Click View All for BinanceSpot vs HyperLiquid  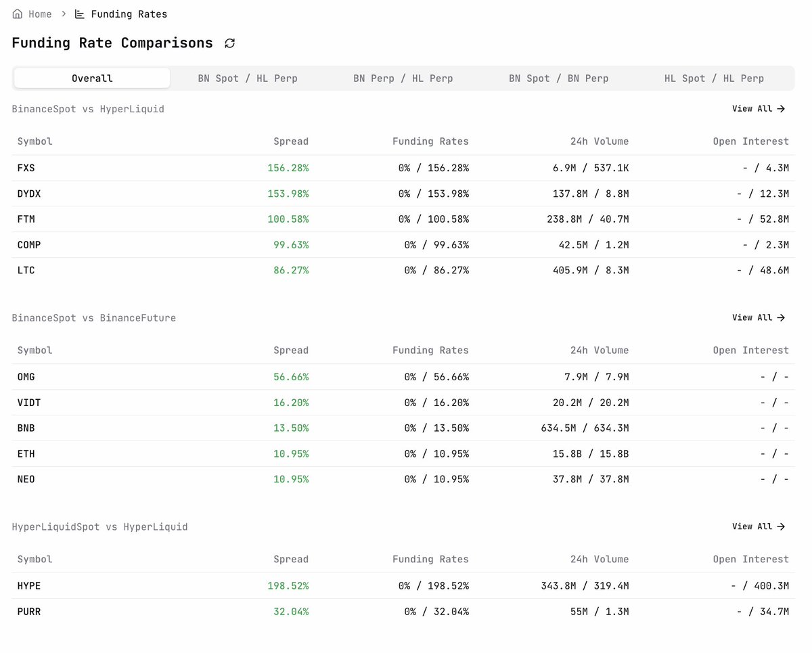[x=759, y=108]
